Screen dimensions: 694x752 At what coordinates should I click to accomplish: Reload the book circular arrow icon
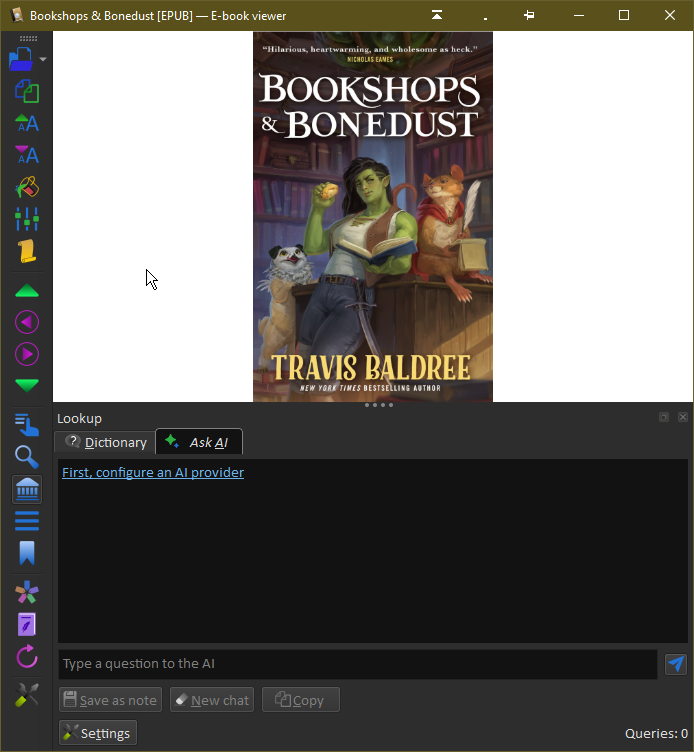(x=27, y=656)
